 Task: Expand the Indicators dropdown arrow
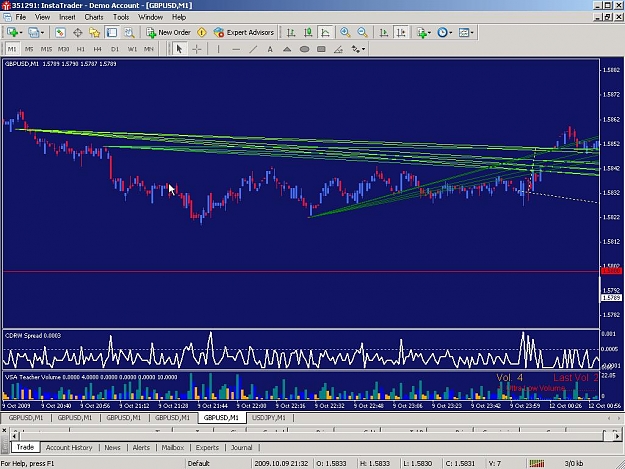[429, 33]
